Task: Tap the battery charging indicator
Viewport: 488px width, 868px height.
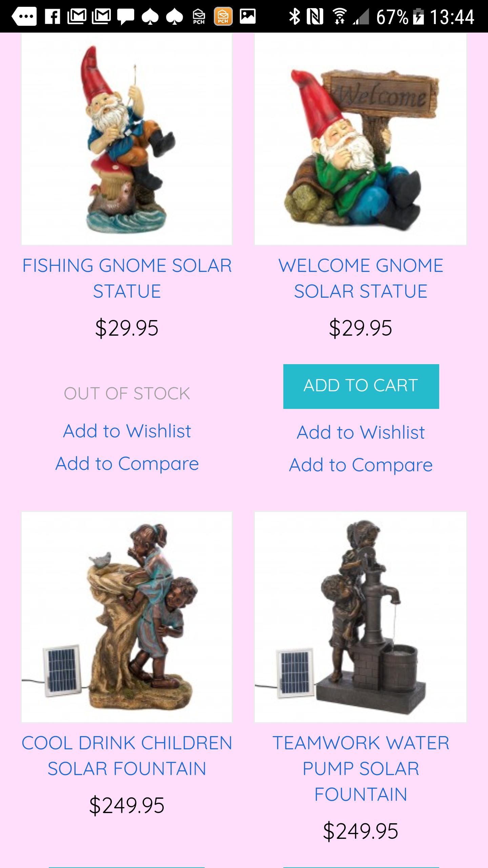Action: (419, 16)
